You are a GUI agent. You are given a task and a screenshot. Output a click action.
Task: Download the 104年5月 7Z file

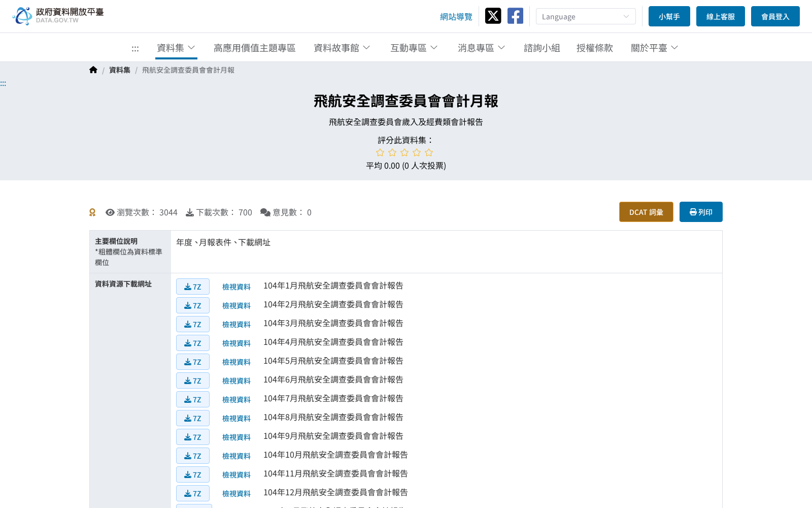[x=193, y=362]
